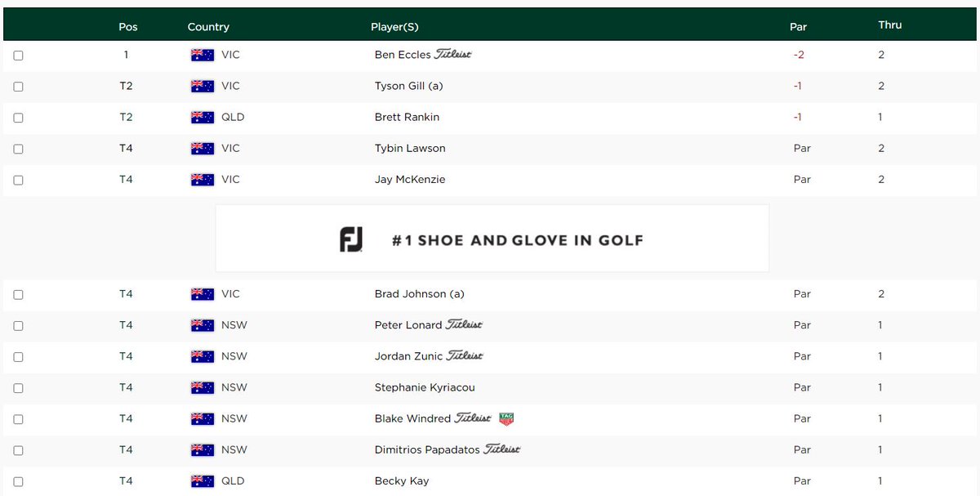Click the Titleist logo next to Jordan Zunic
This screenshot has height=496, width=980.
click(x=462, y=355)
